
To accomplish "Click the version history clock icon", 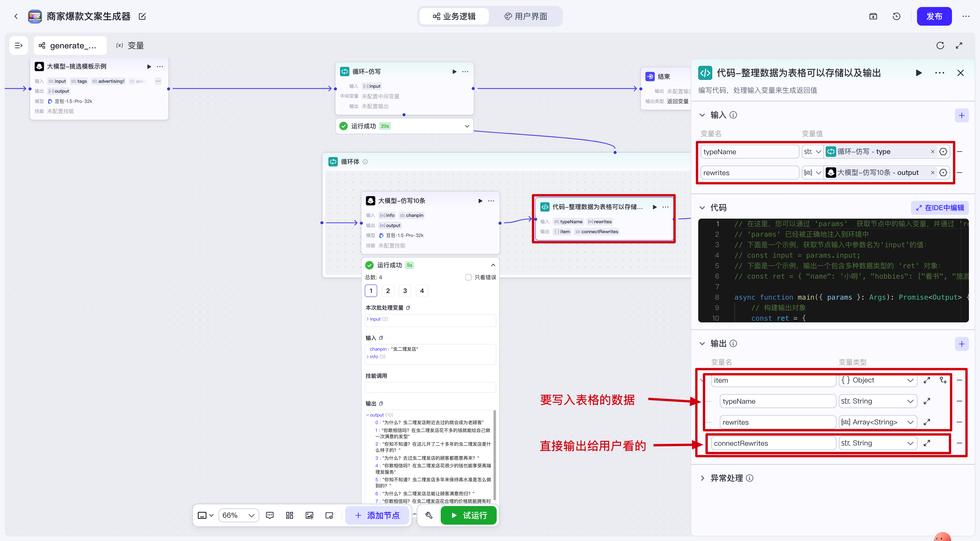I will (896, 16).
